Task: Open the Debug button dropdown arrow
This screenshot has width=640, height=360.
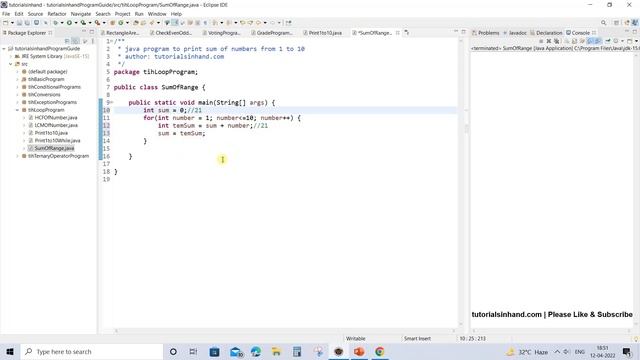Action: (x=62, y=23)
